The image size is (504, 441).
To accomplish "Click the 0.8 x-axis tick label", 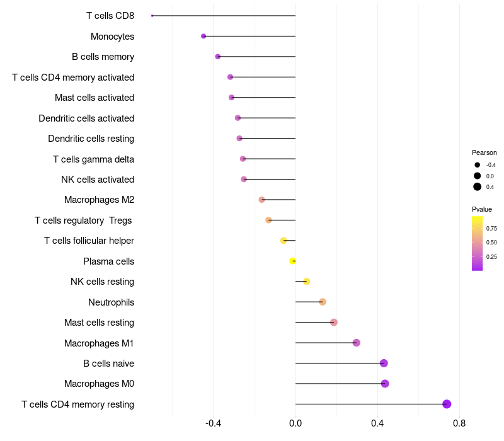I will pos(459,423).
